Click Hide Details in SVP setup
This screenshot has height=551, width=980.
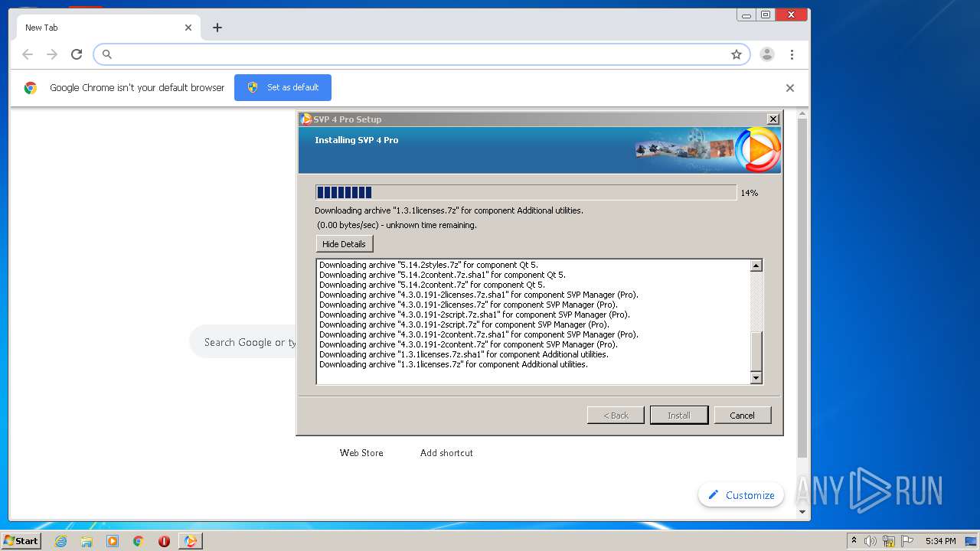(344, 244)
